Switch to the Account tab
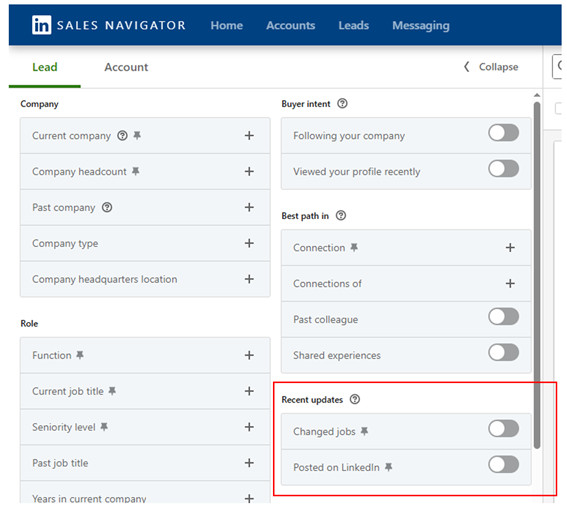The width and height of the screenshot is (567, 507). click(126, 67)
